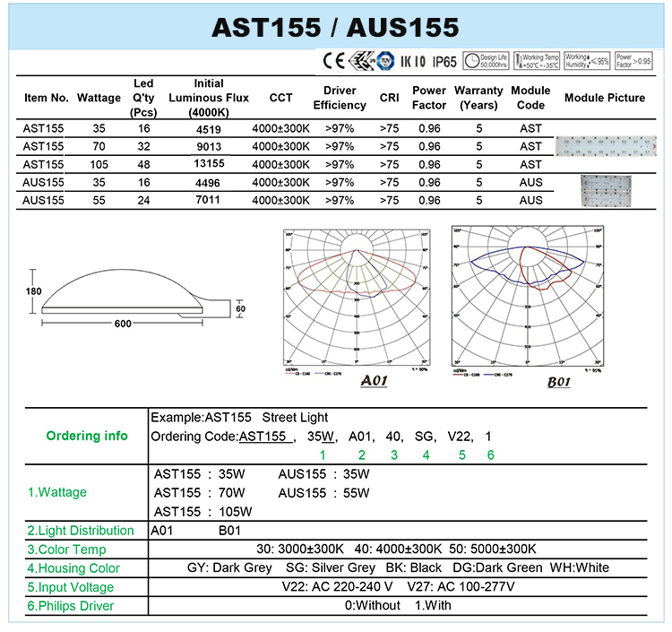Click the 60 spigot dimension label
The height and width of the screenshot is (632, 672).
coord(240,308)
